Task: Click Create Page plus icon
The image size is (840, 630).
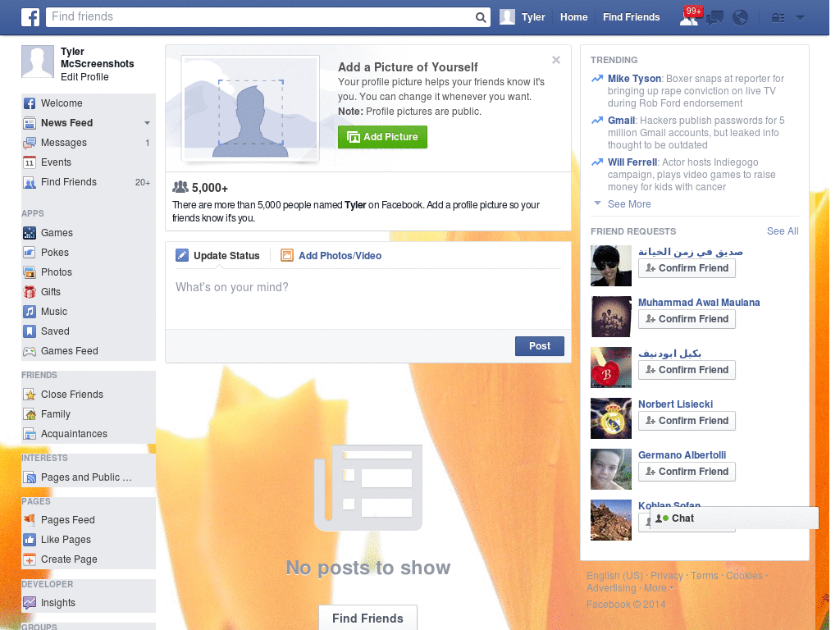Action: (x=30, y=559)
